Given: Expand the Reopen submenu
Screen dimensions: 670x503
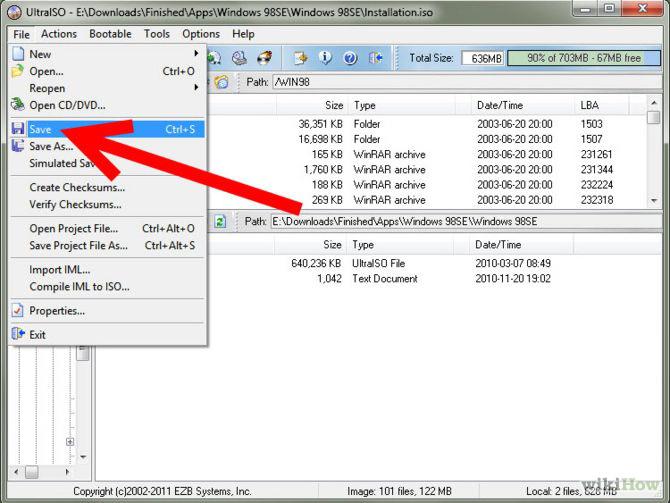Looking at the screenshot, I should point(107,88).
